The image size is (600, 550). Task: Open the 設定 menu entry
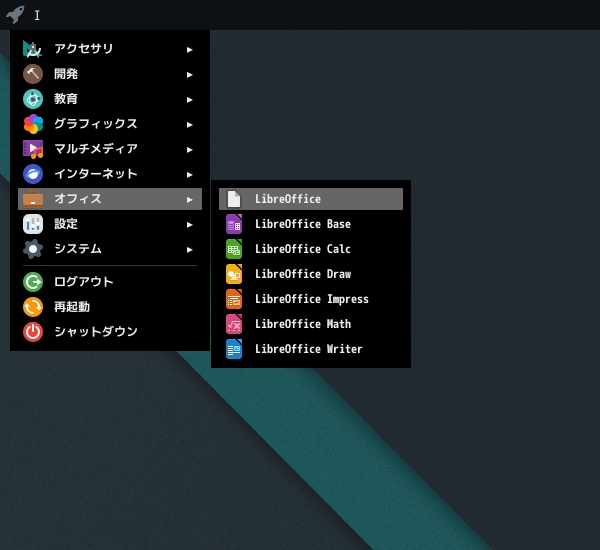[x=110, y=224]
